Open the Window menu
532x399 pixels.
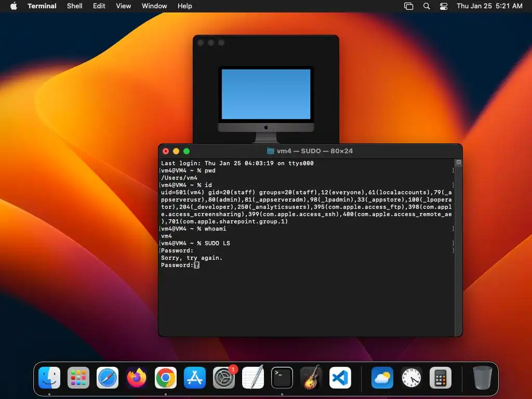tap(154, 6)
